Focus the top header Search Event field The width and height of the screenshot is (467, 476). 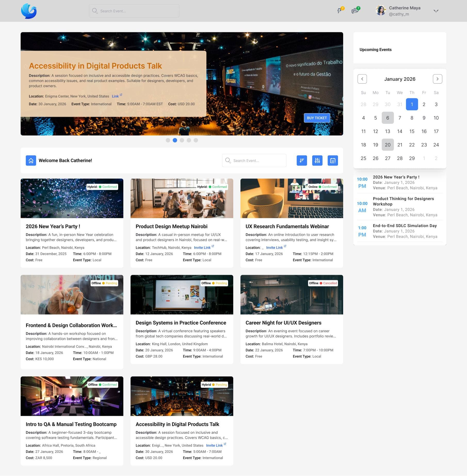134,11
